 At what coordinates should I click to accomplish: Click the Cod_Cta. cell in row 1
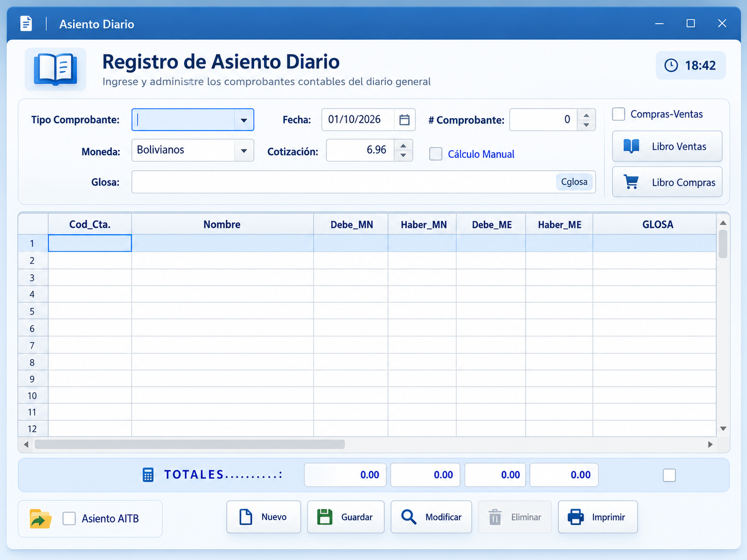pos(90,243)
